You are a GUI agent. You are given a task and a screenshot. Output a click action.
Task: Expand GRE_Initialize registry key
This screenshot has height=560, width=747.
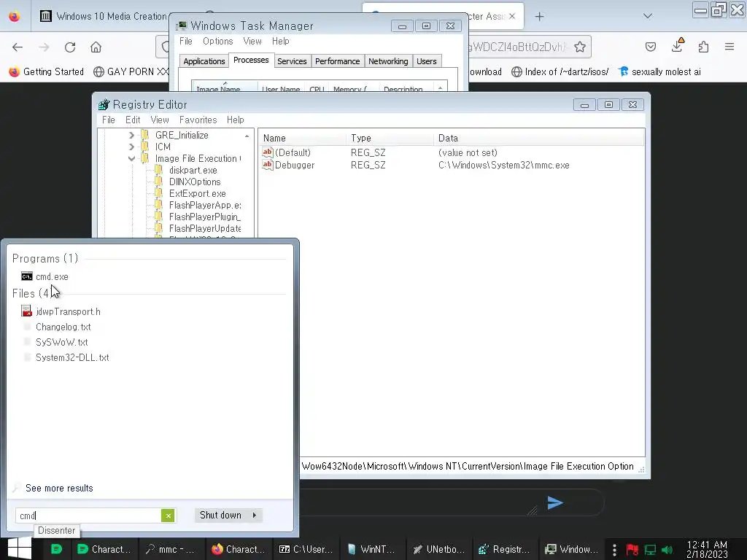pos(131,136)
